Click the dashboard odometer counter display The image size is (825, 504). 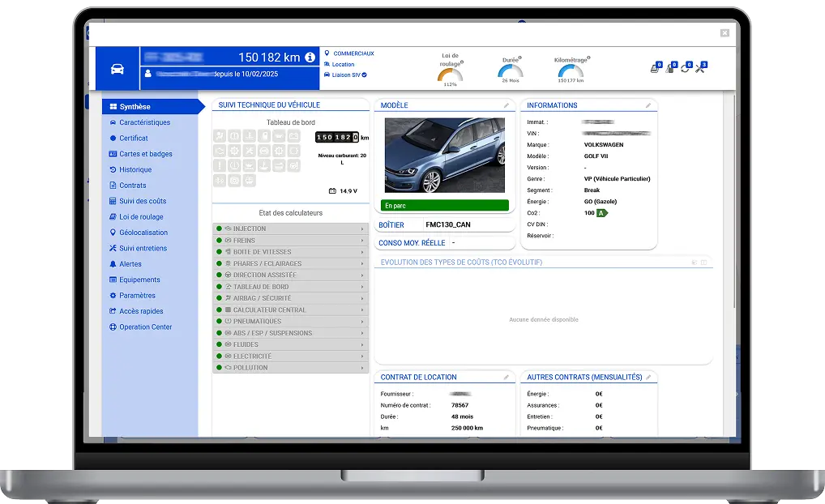point(337,137)
